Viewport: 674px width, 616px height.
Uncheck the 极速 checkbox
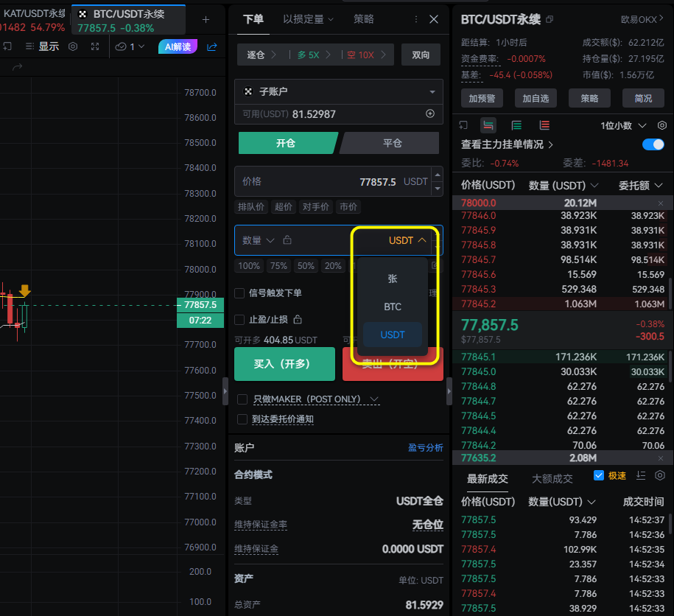[x=599, y=475]
